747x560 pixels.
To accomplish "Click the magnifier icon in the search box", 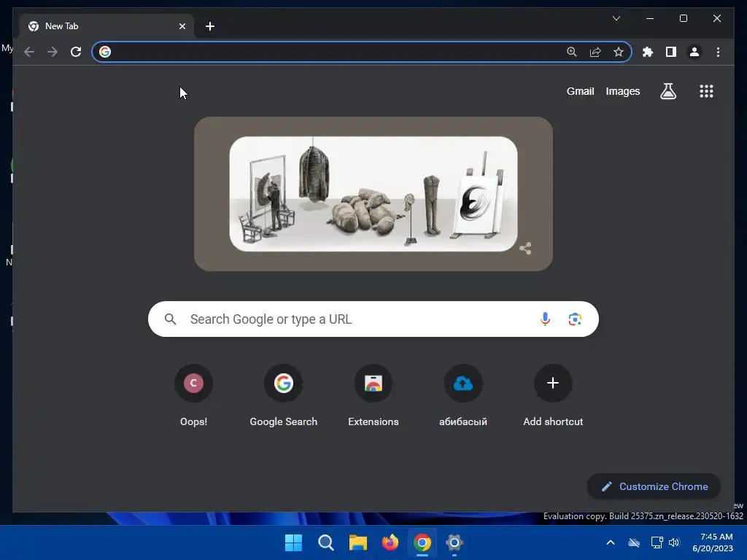I will tap(171, 319).
